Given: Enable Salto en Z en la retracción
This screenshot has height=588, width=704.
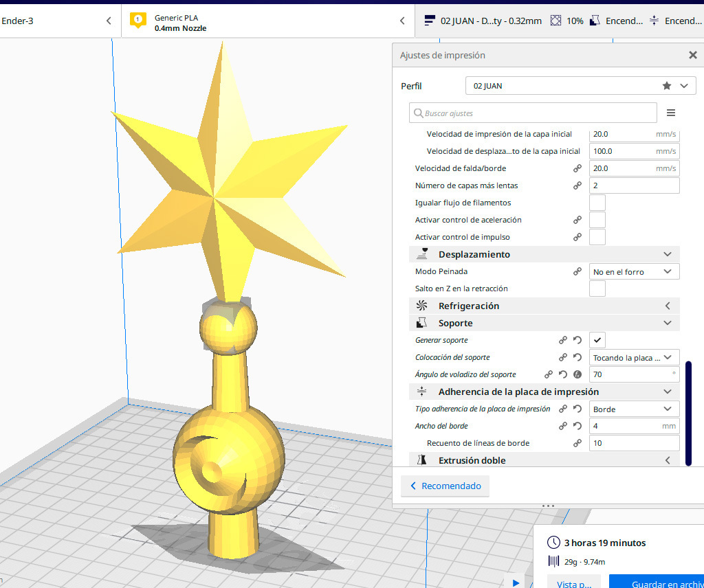Looking at the screenshot, I should tap(597, 289).
